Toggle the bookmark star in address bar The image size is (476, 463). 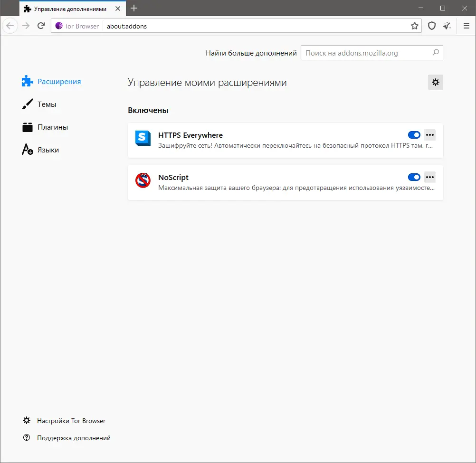(415, 26)
